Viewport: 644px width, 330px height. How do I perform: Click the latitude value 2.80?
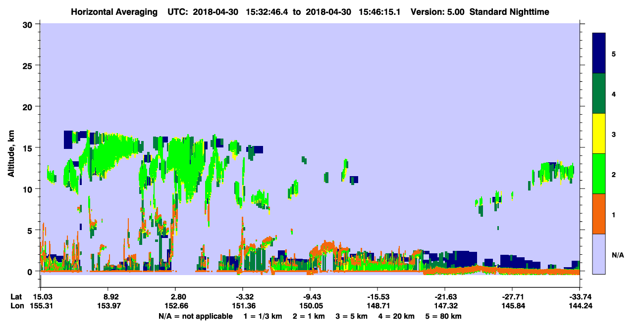pos(178,297)
